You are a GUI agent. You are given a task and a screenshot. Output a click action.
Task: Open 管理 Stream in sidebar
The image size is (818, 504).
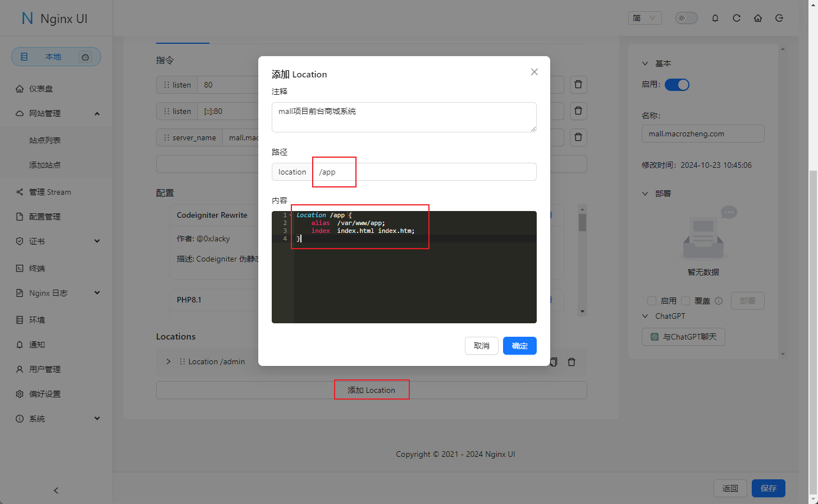(50, 192)
